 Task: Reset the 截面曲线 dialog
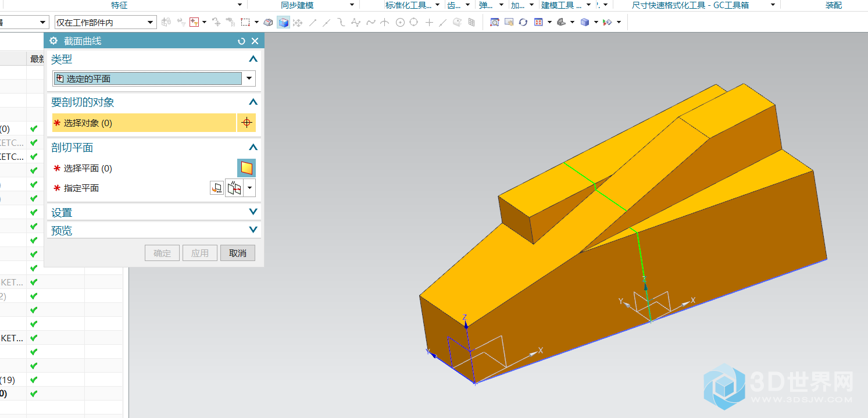242,41
